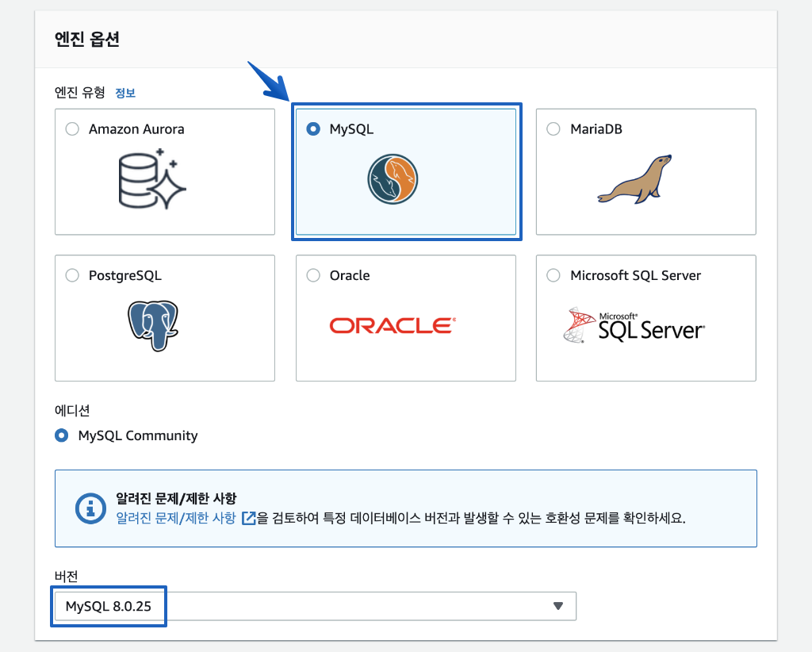Click the 버전 label
Screen dimensions: 812x652
tap(67, 576)
